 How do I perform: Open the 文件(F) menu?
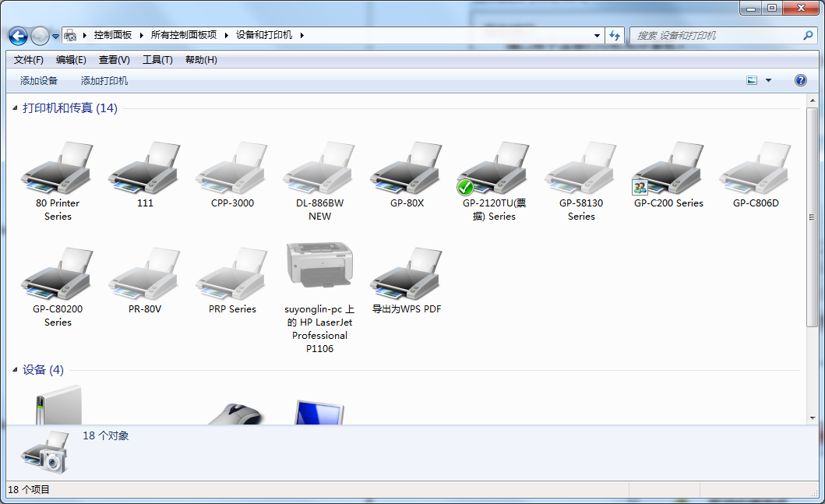[28, 60]
